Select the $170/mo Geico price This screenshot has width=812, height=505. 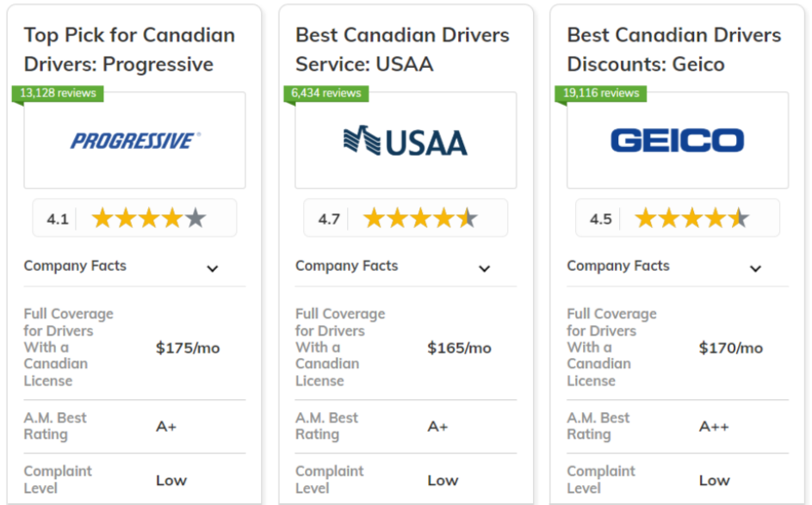(x=731, y=348)
